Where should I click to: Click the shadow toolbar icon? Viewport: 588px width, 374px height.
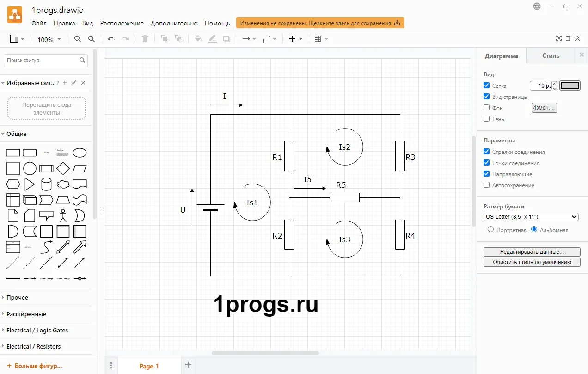click(227, 39)
